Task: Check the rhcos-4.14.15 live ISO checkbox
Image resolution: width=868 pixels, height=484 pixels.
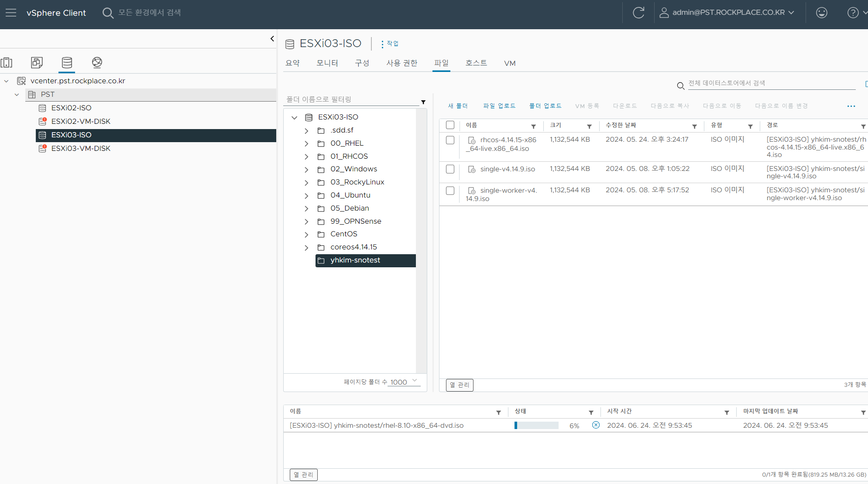Action: [450, 140]
